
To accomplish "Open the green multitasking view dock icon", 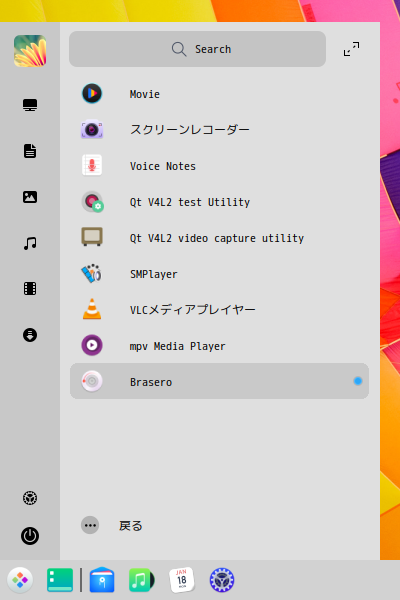I will tap(60, 580).
